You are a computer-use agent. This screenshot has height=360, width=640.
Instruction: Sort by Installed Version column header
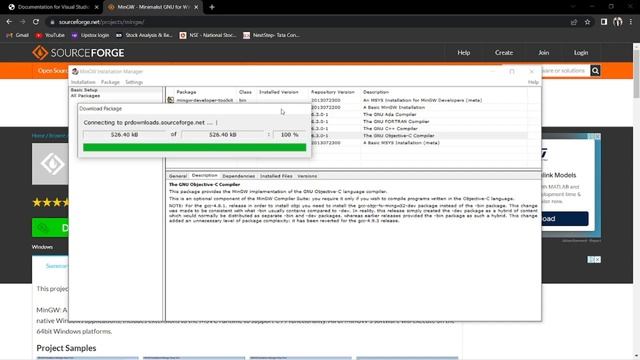point(279,92)
